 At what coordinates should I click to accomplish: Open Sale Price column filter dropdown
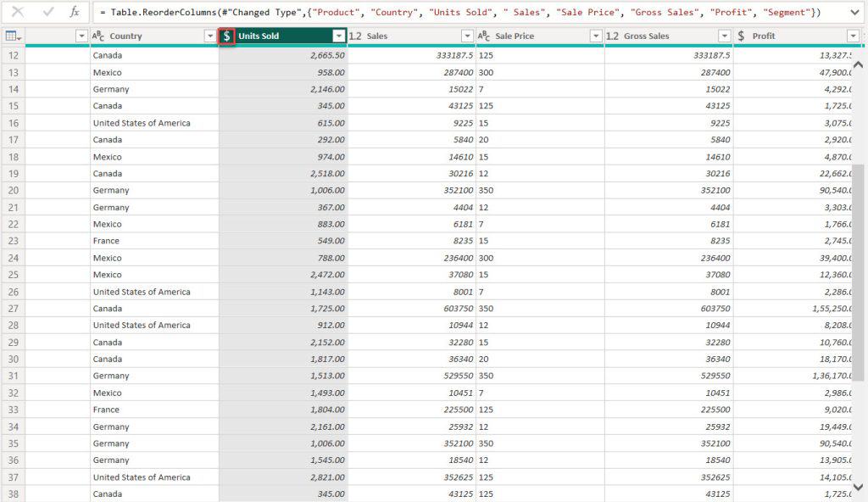(x=596, y=36)
